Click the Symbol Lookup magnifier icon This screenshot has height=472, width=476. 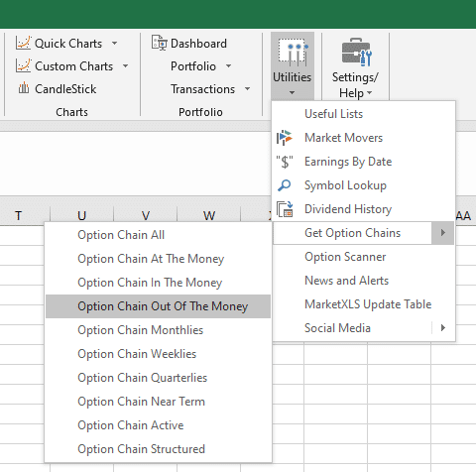285,185
